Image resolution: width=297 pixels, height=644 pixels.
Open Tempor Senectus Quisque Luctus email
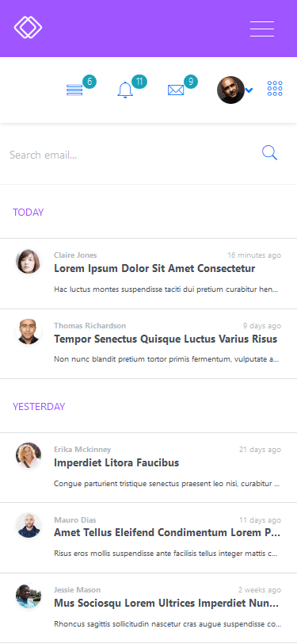click(149, 343)
